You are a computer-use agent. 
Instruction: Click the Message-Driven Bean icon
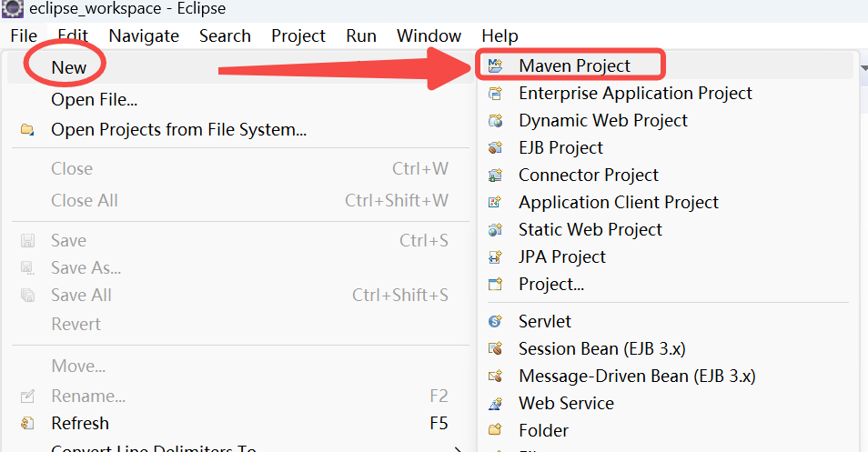point(496,377)
